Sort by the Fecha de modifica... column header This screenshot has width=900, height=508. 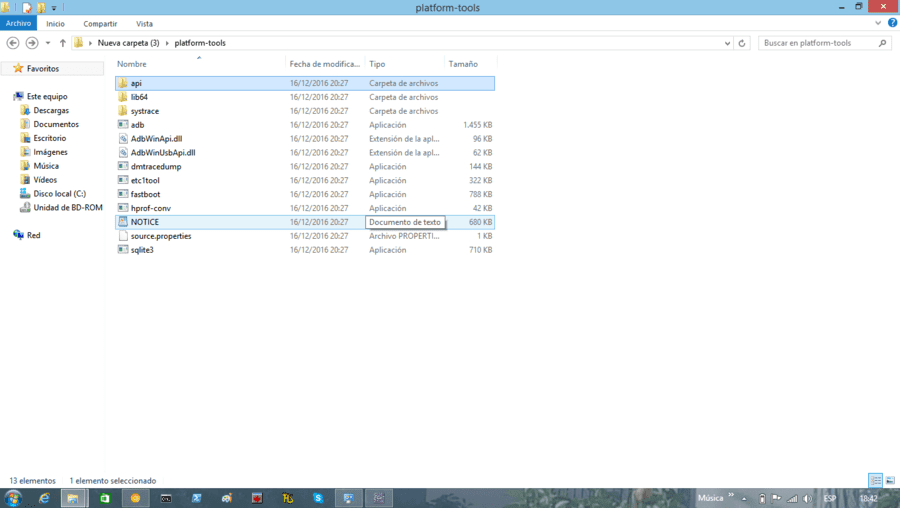pyautogui.click(x=325, y=64)
